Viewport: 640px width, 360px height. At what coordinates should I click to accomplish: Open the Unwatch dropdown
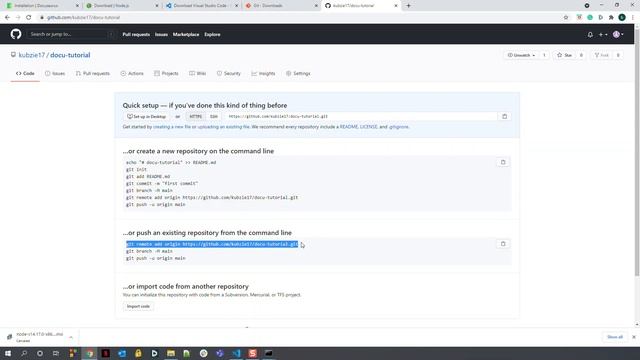click(x=521, y=55)
